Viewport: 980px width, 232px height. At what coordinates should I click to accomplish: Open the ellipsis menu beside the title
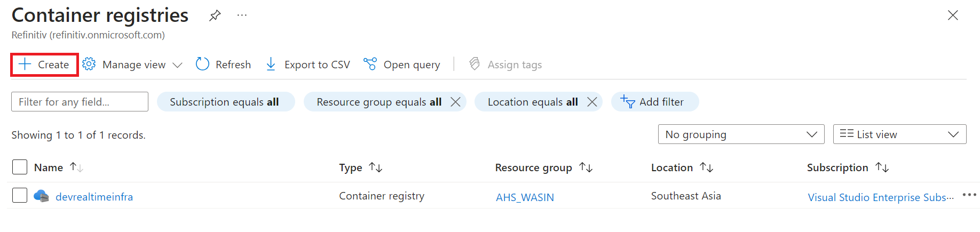click(242, 15)
